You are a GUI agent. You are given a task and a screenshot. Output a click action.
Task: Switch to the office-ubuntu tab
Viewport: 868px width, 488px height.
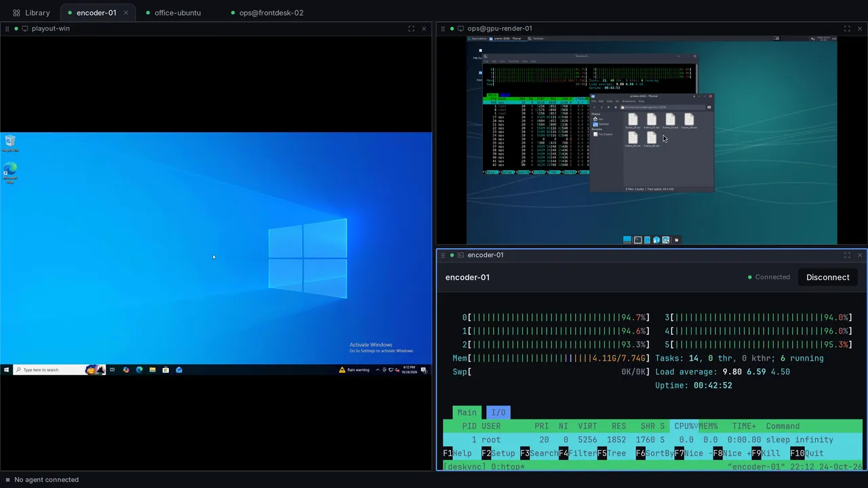[172, 13]
